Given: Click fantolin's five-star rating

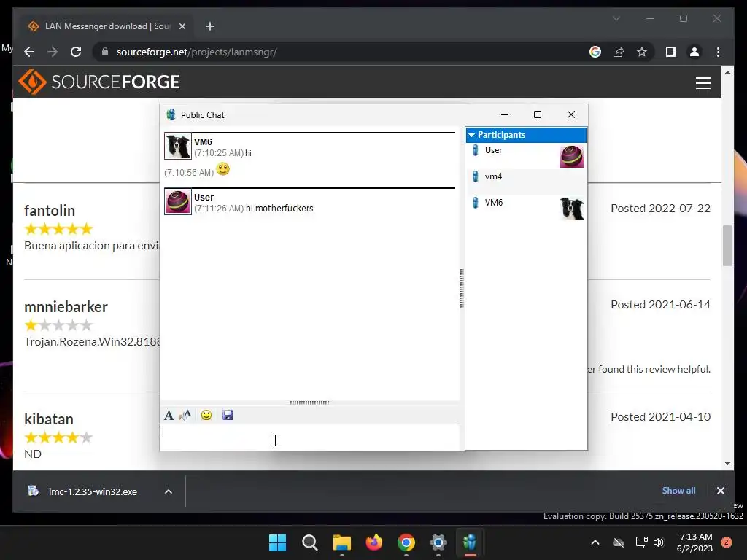Looking at the screenshot, I should pyautogui.click(x=58, y=229).
